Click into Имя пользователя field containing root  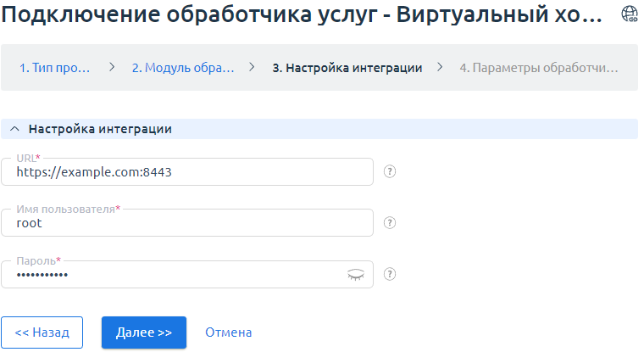pyautogui.click(x=186, y=224)
